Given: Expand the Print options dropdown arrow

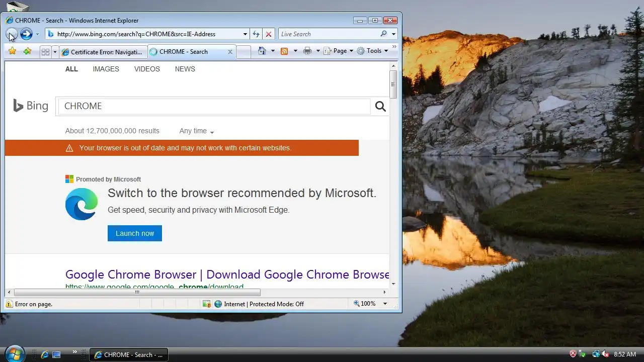Looking at the screenshot, I should (x=318, y=51).
